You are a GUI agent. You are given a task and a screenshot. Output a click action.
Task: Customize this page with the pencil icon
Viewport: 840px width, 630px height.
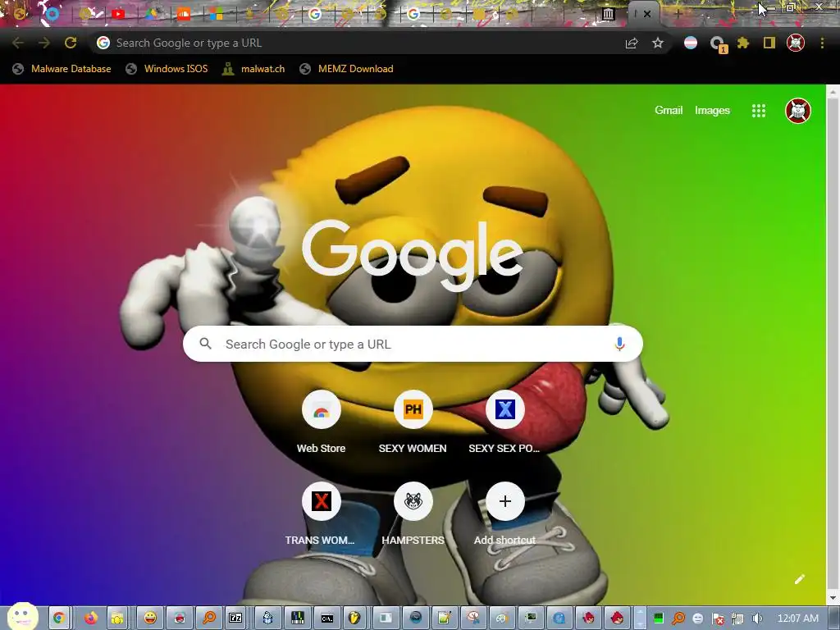(799, 579)
